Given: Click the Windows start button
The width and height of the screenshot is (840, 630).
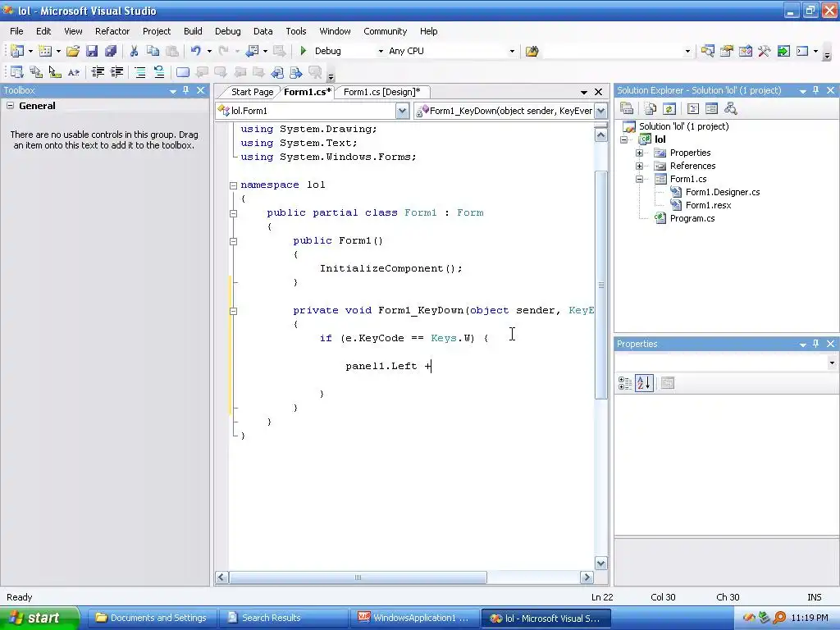Looking at the screenshot, I should [x=39, y=618].
